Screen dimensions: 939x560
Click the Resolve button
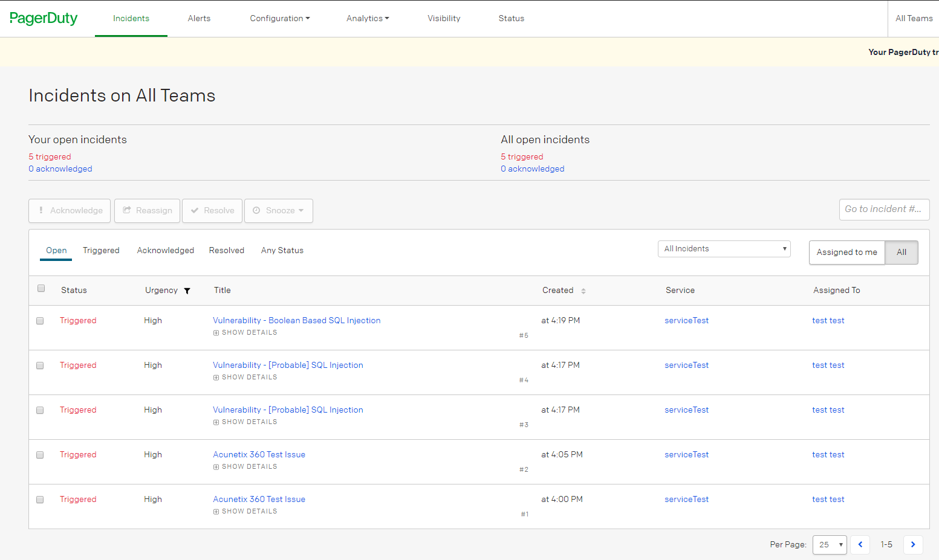click(x=212, y=211)
